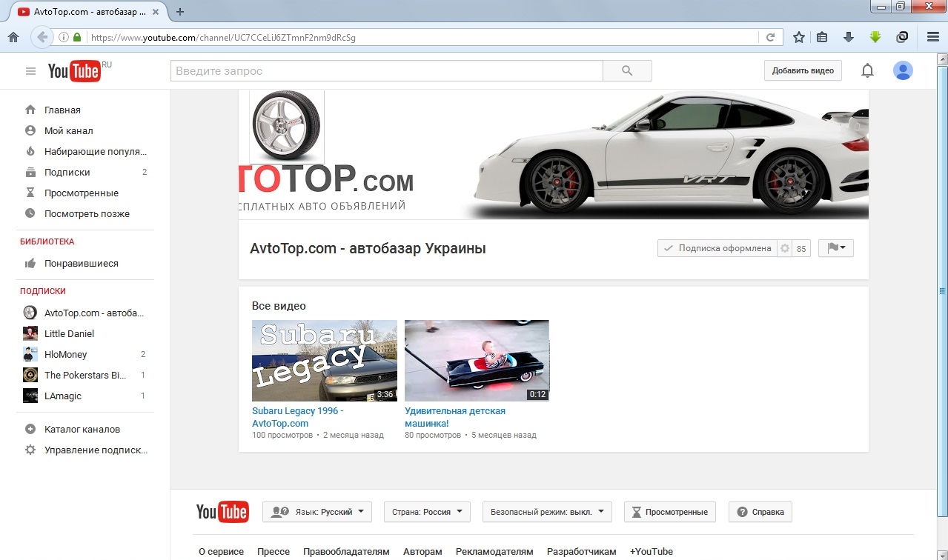
Task: Open the Безопасный режим dropdown
Action: (x=547, y=512)
